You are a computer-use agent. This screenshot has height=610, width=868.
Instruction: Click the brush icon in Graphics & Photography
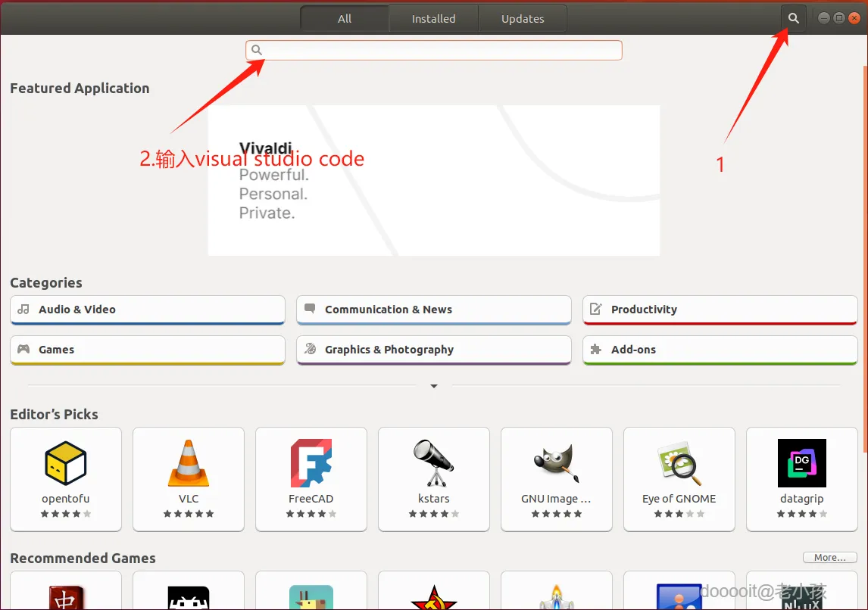310,348
